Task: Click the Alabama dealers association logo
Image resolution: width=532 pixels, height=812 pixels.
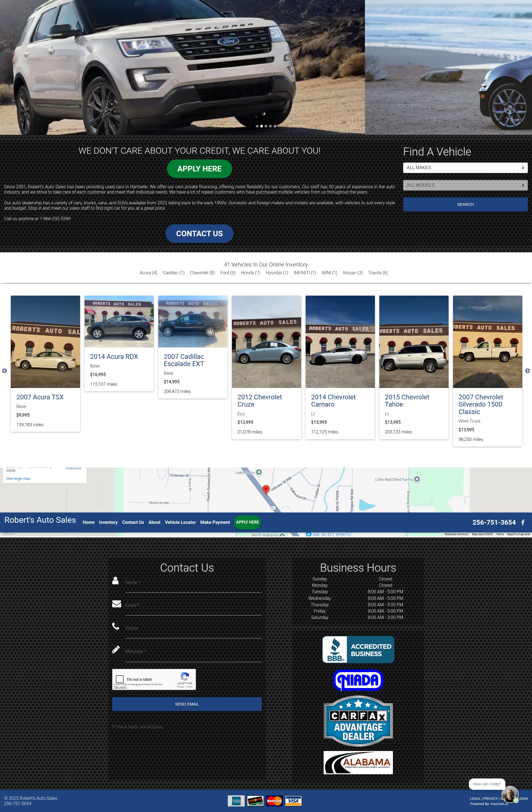Action: [x=358, y=763]
